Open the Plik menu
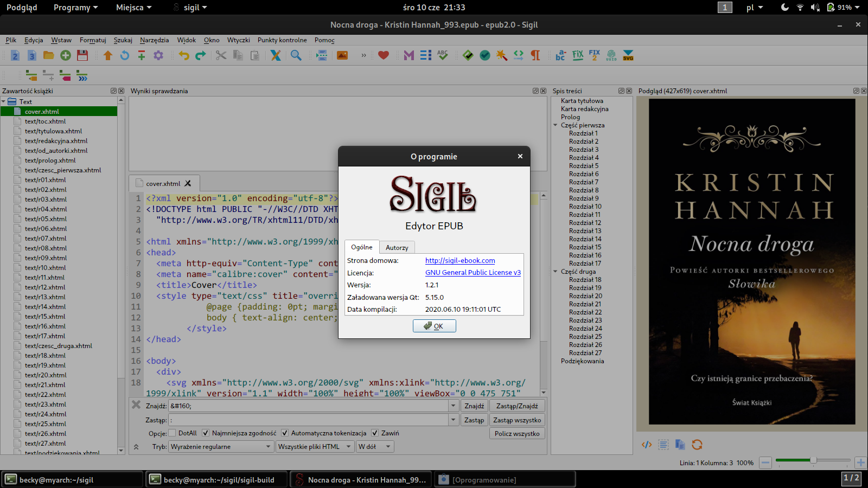This screenshot has width=868, height=488. 11,40
